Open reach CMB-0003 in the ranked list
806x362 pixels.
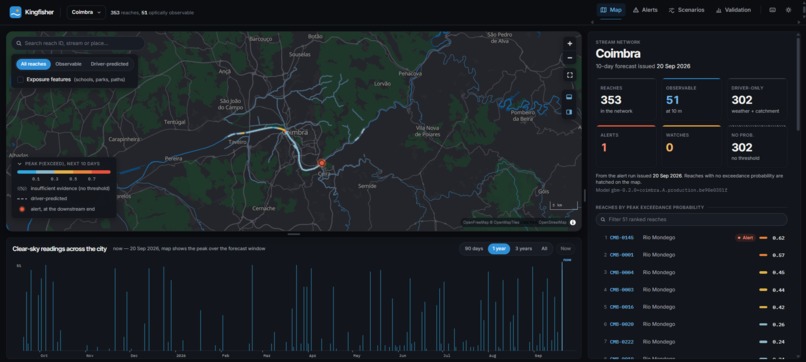point(691,290)
